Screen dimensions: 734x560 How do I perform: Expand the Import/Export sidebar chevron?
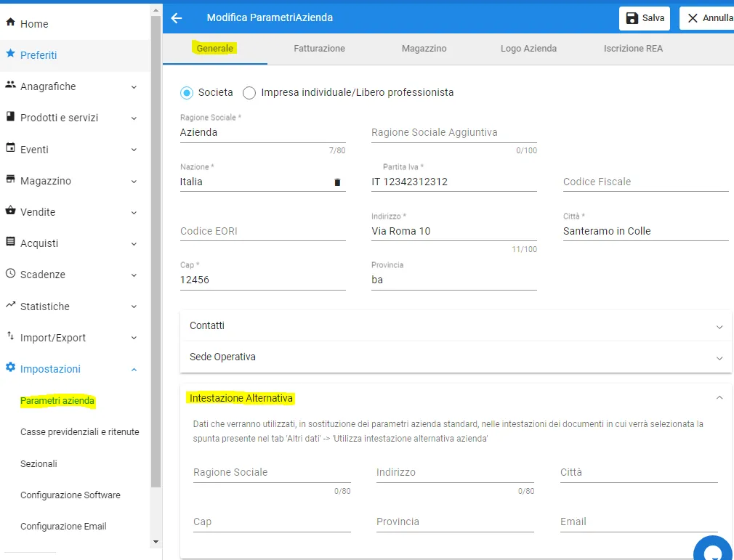(134, 338)
